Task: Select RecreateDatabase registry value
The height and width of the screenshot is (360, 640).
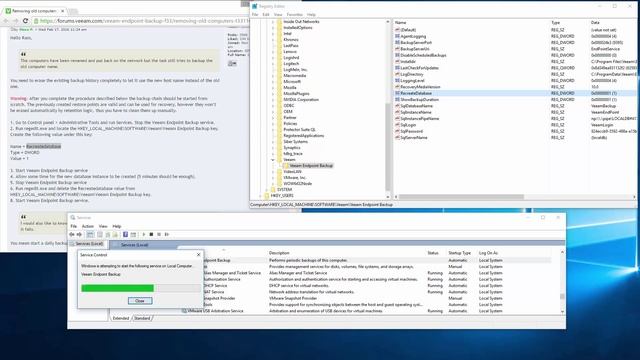Action: (x=416, y=93)
